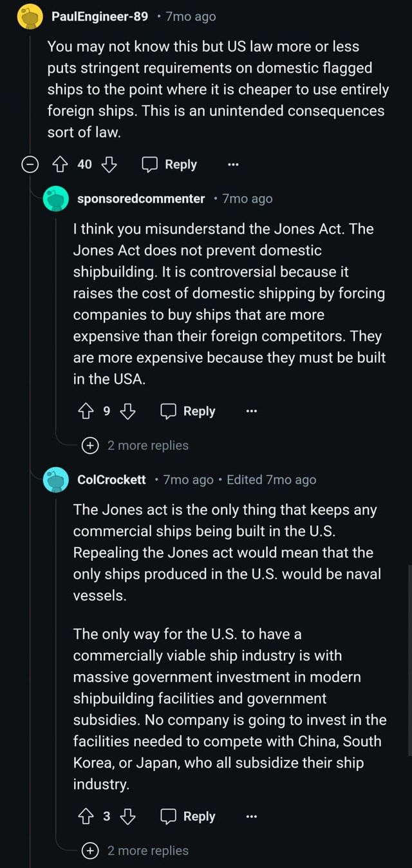
Task: Open more options on ColCrockett's comment
Action: click(x=251, y=817)
